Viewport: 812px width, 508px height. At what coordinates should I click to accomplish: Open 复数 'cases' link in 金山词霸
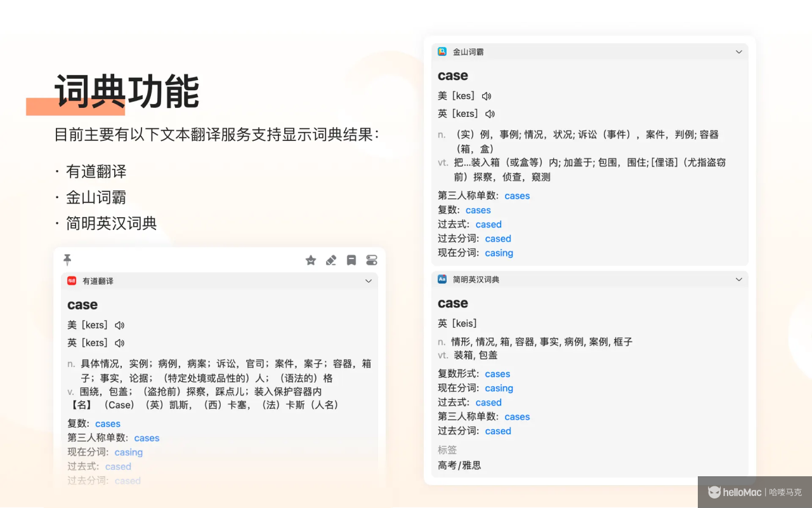478,210
